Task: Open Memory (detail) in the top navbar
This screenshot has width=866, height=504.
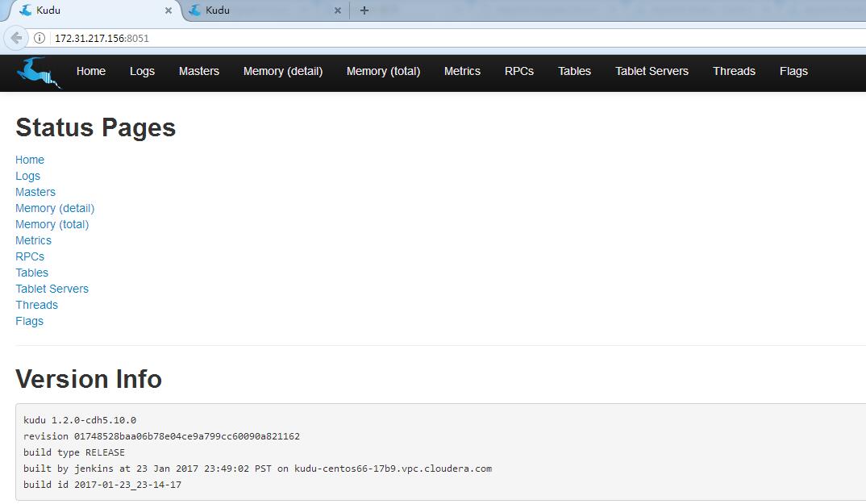Action: click(x=283, y=71)
